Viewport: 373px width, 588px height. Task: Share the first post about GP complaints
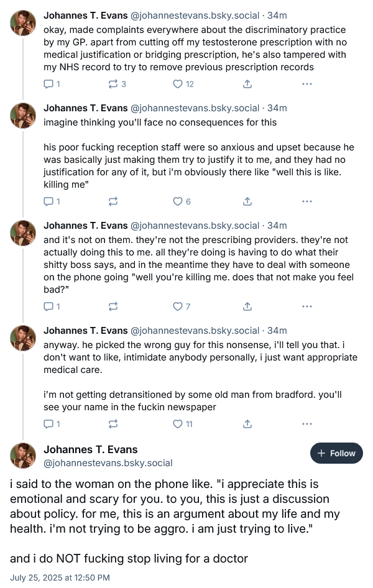tap(247, 84)
